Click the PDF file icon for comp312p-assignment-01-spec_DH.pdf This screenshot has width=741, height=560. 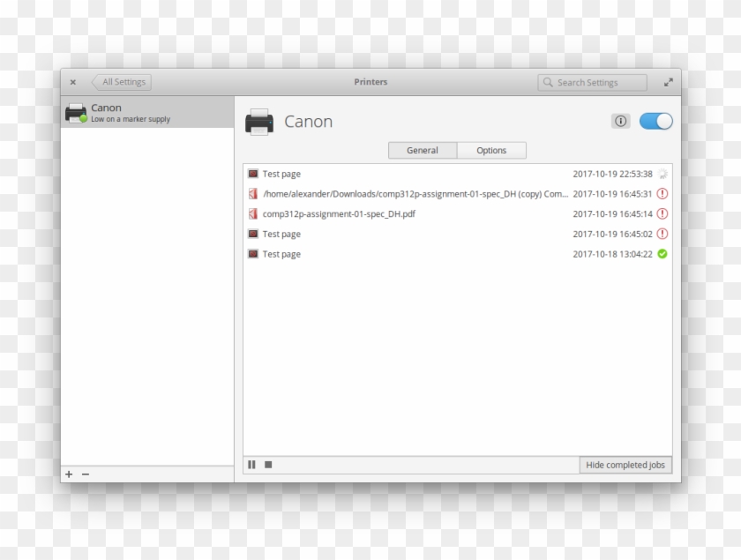point(253,213)
